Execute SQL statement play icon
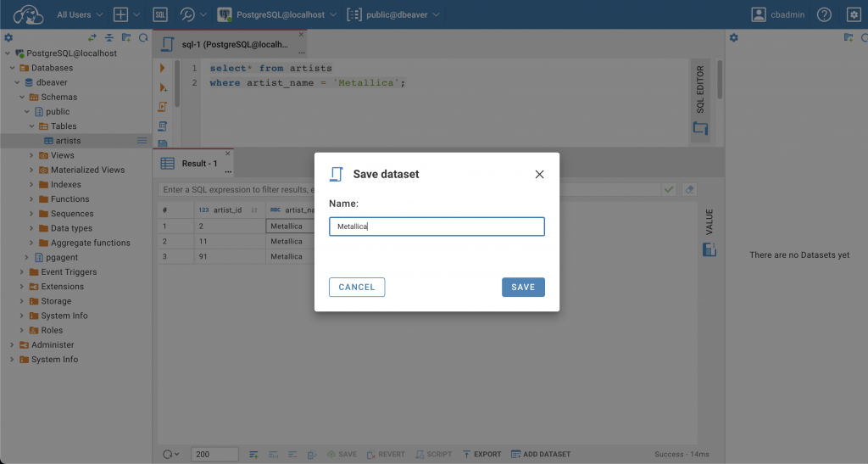This screenshot has width=868, height=464. click(162, 68)
